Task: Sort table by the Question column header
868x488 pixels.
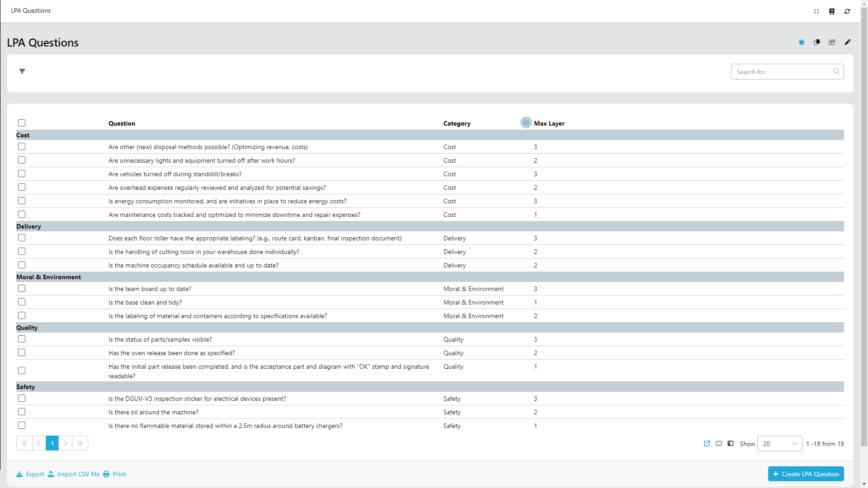Action: [122, 123]
